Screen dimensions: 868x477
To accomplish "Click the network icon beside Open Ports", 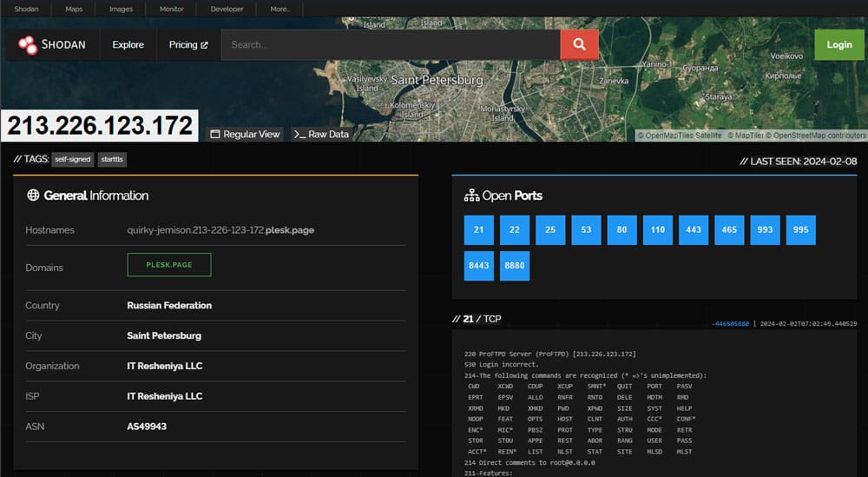I will coord(471,195).
